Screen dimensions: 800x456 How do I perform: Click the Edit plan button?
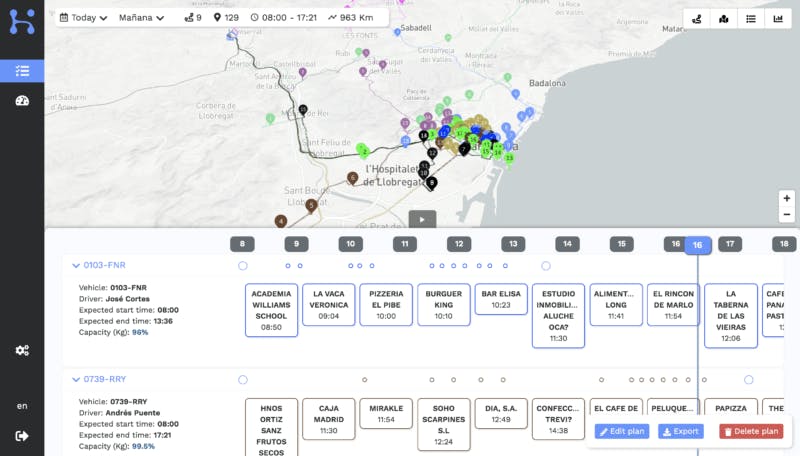tap(622, 431)
